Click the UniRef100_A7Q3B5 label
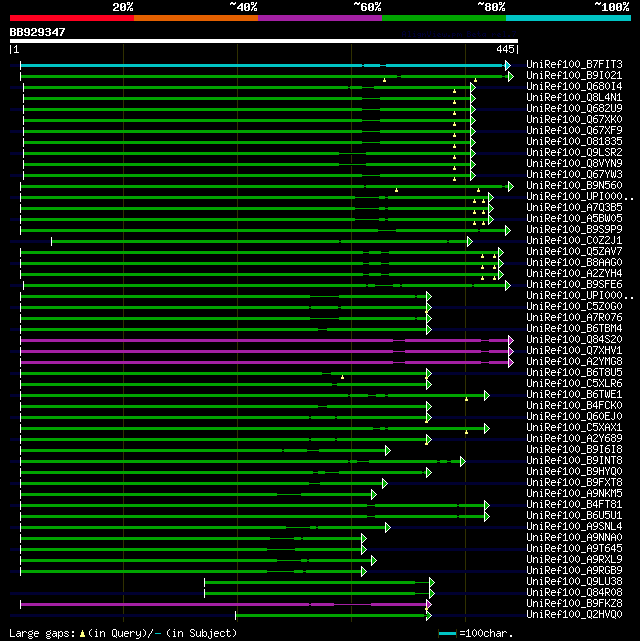 pos(574,208)
